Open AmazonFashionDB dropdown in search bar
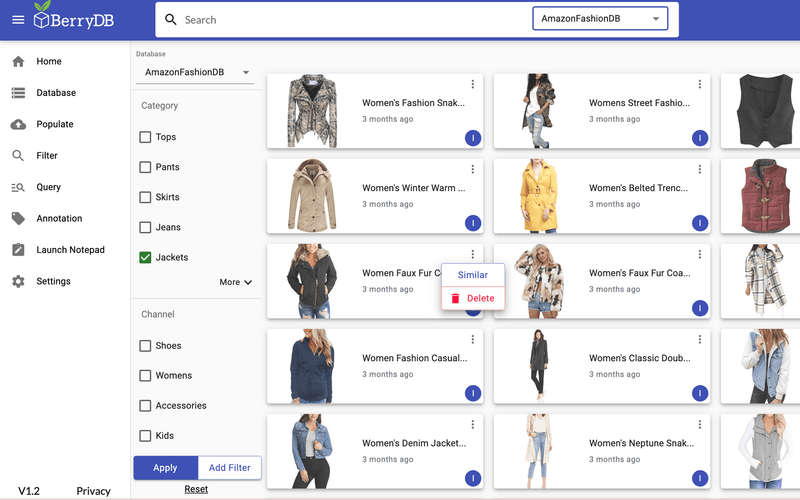Image resolution: width=800 pixels, height=500 pixels. 600,19
